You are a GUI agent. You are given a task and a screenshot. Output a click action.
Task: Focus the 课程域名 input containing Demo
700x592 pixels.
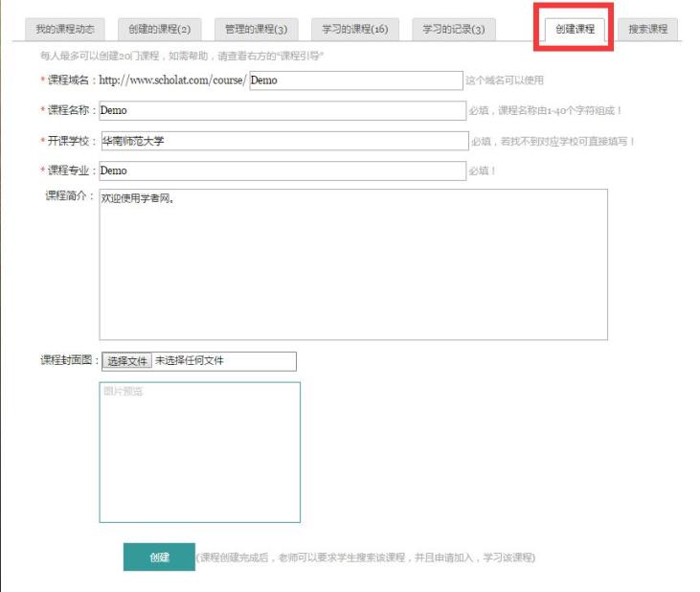click(355, 80)
